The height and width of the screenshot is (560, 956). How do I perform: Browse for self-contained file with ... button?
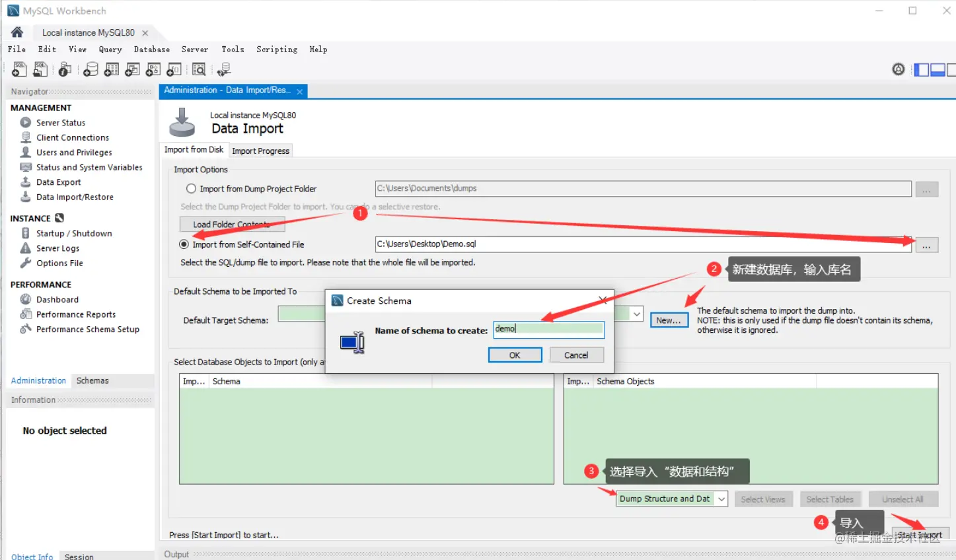coord(926,245)
